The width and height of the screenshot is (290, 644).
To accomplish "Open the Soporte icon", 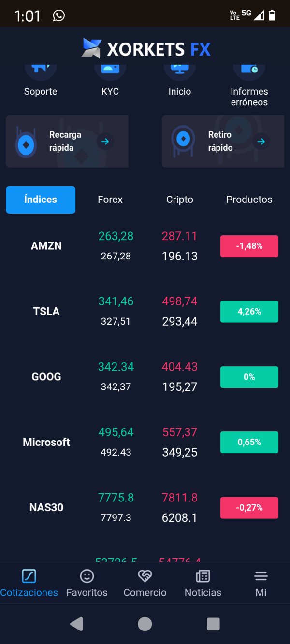I will (41, 71).
